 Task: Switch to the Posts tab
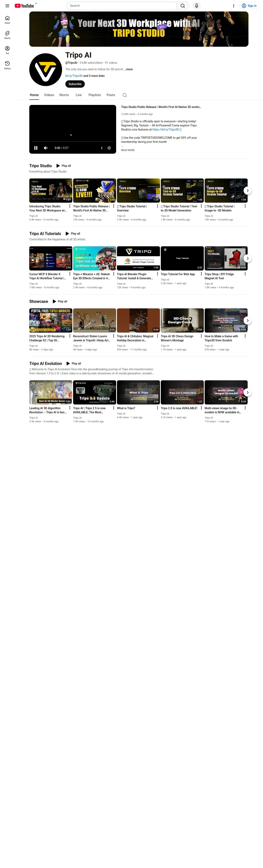click(x=111, y=95)
